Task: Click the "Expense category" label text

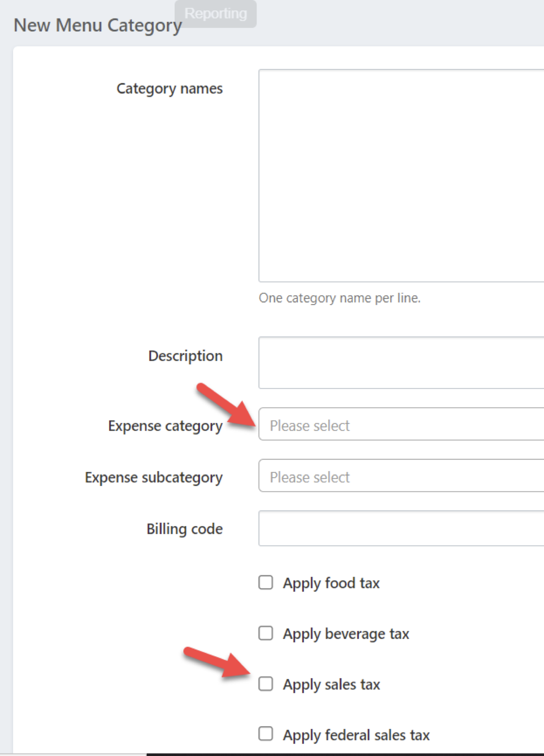Action: pos(165,426)
